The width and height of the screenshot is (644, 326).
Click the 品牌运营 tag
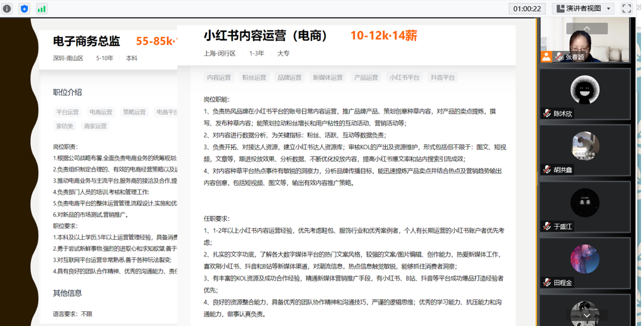[x=290, y=77]
